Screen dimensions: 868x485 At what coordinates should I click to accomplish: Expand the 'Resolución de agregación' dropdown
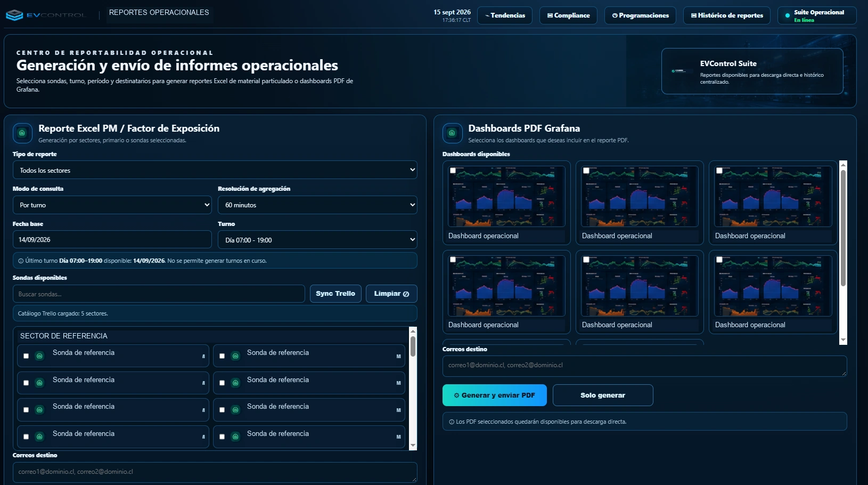(x=317, y=205)
